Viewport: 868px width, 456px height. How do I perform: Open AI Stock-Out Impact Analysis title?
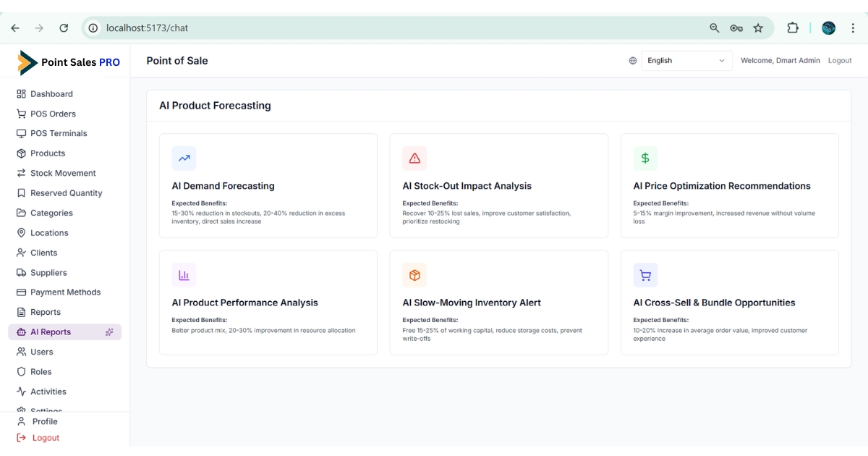click(467, 186)
